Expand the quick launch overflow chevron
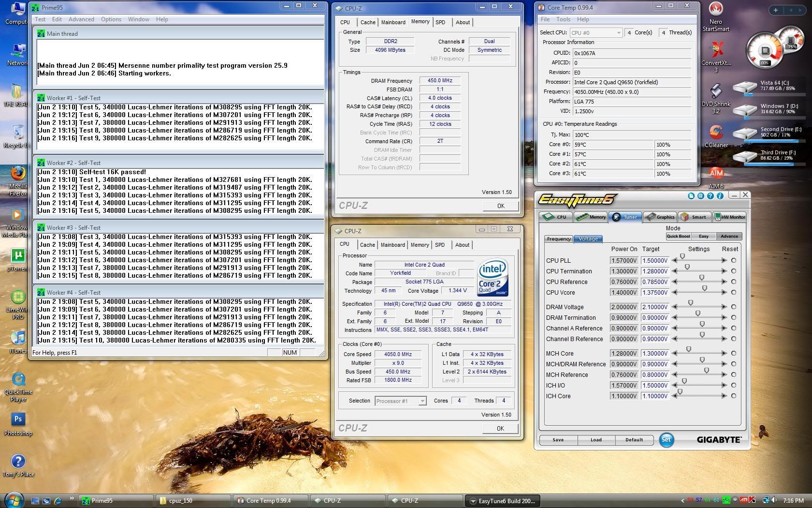812x508 pixels. coord(72,498)
